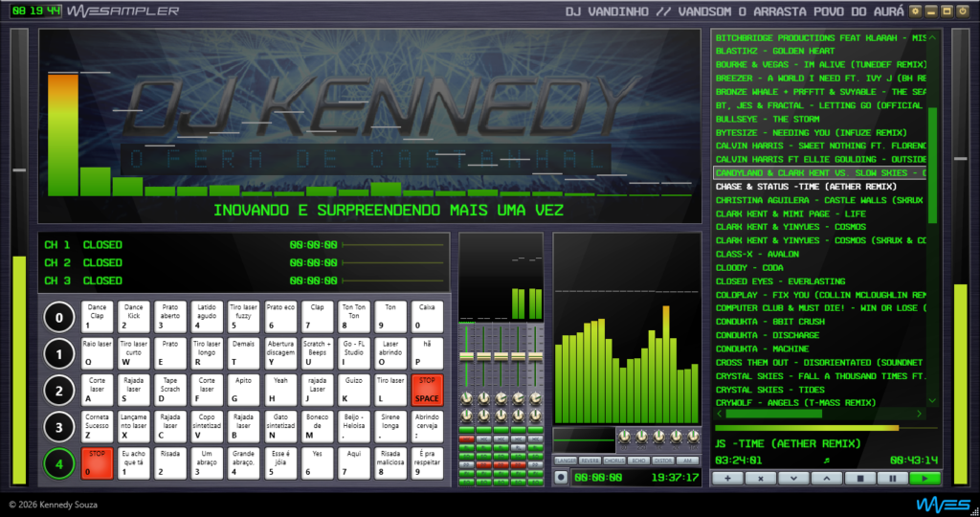Pause the current track
This screenshot has height=517, width=980.
click(893, 477)
